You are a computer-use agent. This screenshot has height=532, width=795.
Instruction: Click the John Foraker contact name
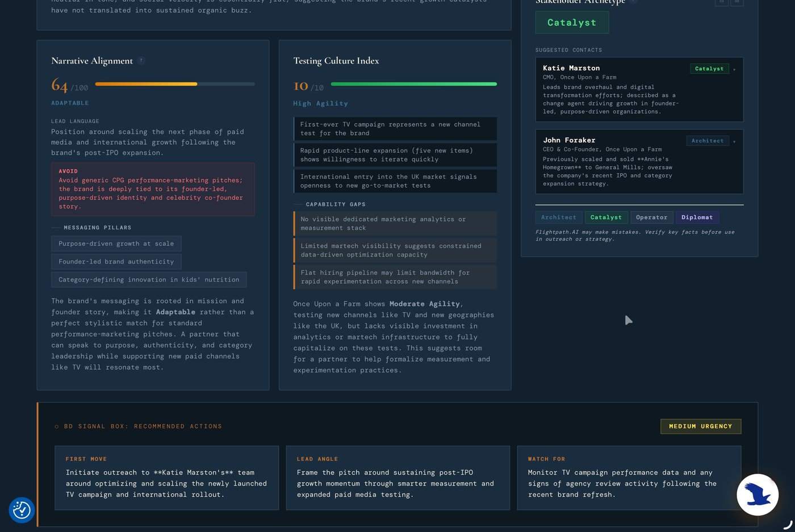[569, 140]
